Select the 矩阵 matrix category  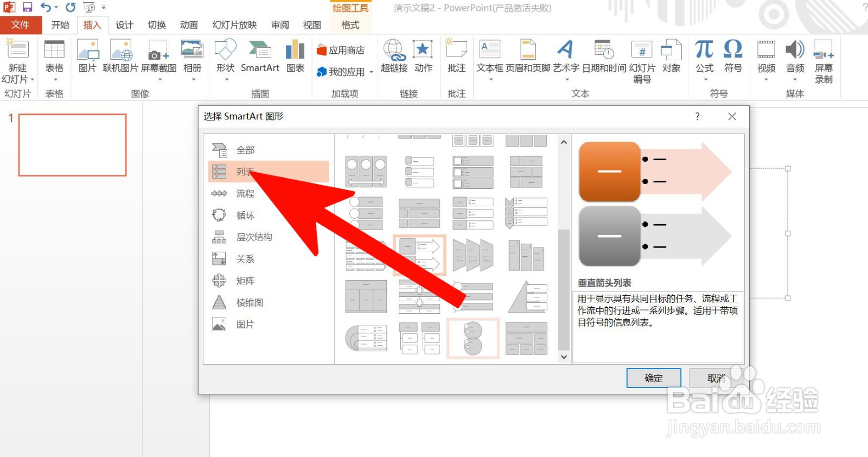click(269, 281)
